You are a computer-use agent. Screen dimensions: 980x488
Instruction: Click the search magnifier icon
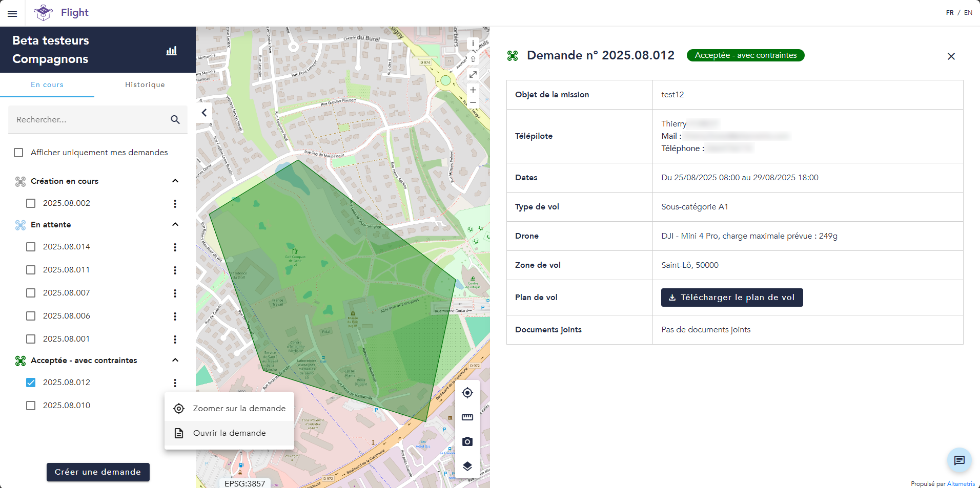[x=175, y=120]
